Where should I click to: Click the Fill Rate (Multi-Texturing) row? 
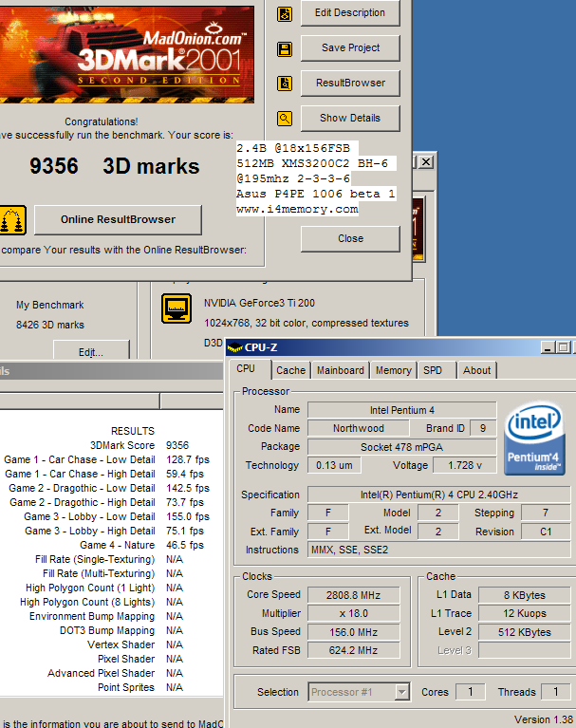113,574
